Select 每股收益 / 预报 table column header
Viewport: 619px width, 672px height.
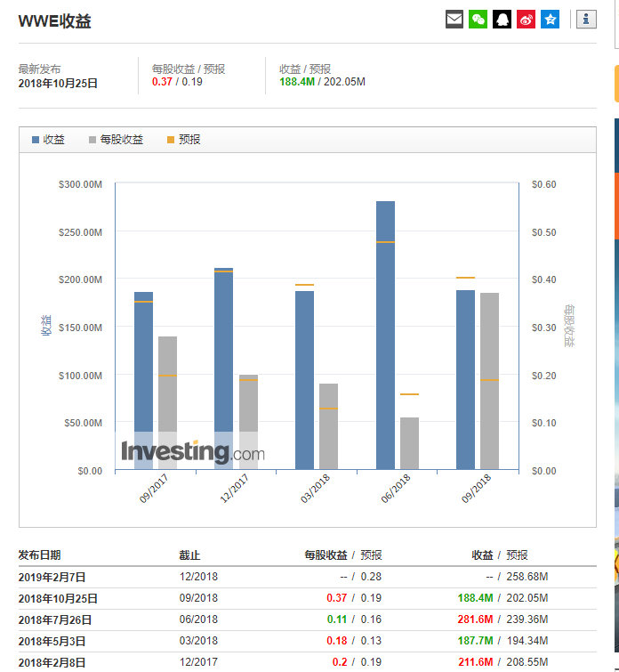(343, 555)
